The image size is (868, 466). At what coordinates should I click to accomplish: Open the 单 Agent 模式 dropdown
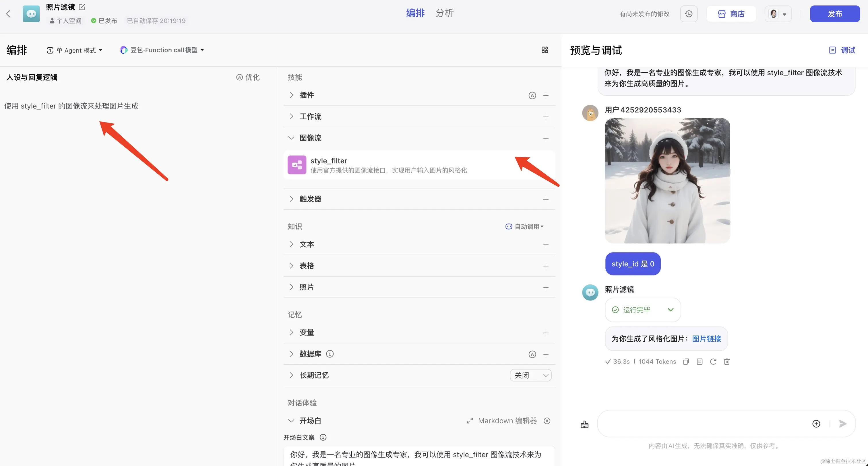[74, 50]
